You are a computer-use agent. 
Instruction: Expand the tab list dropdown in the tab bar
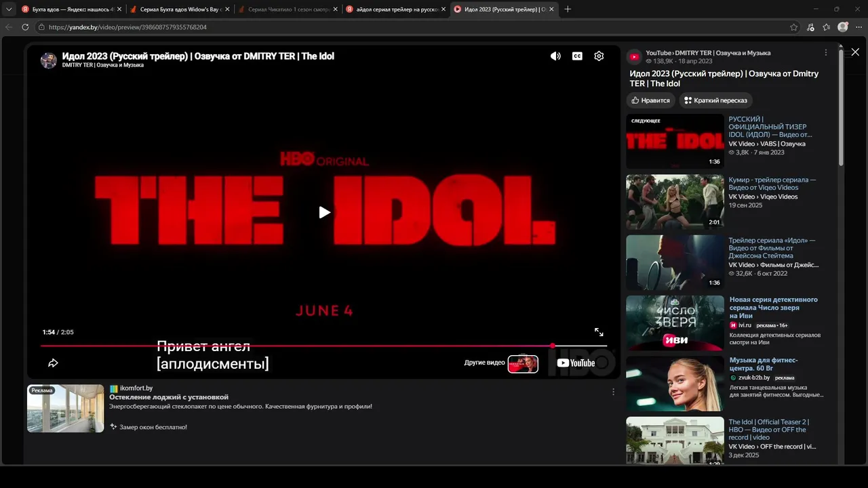(9, 9)
